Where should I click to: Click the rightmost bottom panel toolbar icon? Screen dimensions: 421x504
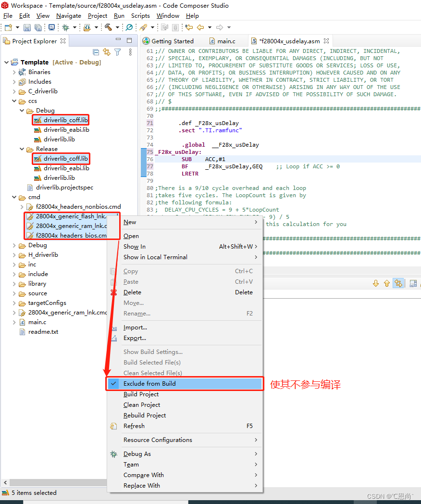413,283
